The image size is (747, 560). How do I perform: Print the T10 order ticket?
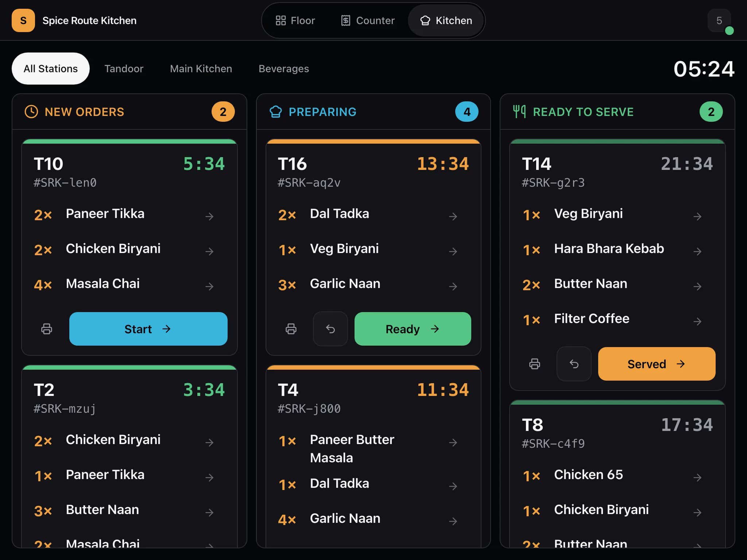pyautogui.click(x=47, y=329)
